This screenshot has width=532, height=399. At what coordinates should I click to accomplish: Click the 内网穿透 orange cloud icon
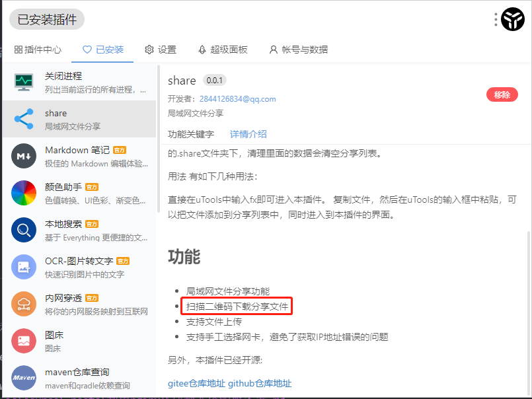click(x=24, y=304)
